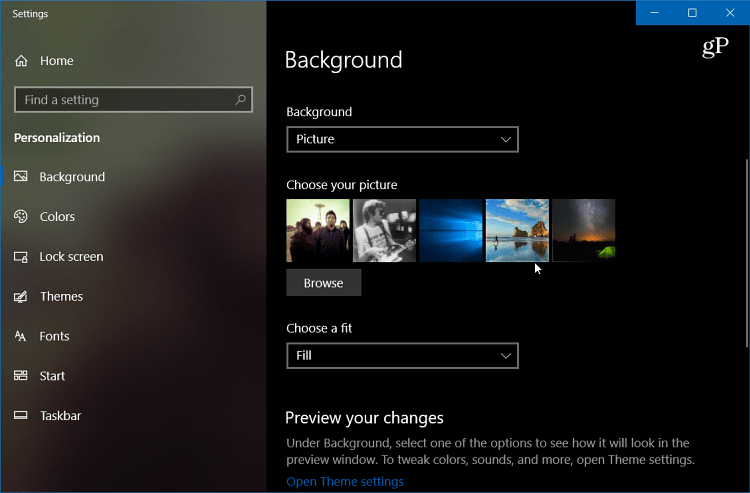Click the Picture dropdown chevron arrow

tap(506, 140)
